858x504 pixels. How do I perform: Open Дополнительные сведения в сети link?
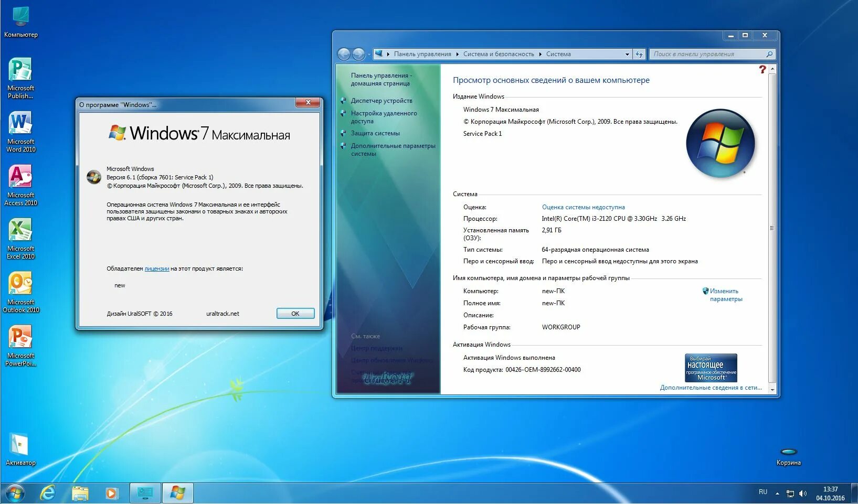click(711, 388)
